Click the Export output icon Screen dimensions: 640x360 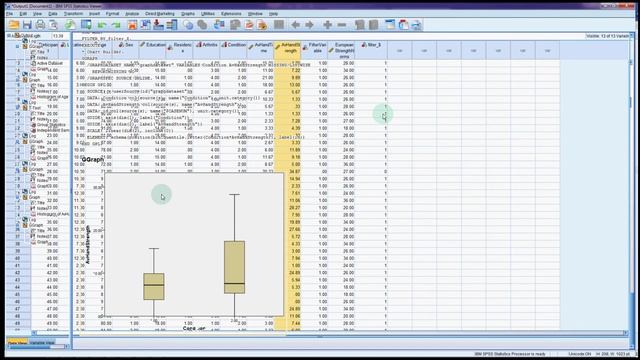click(70, 25)
